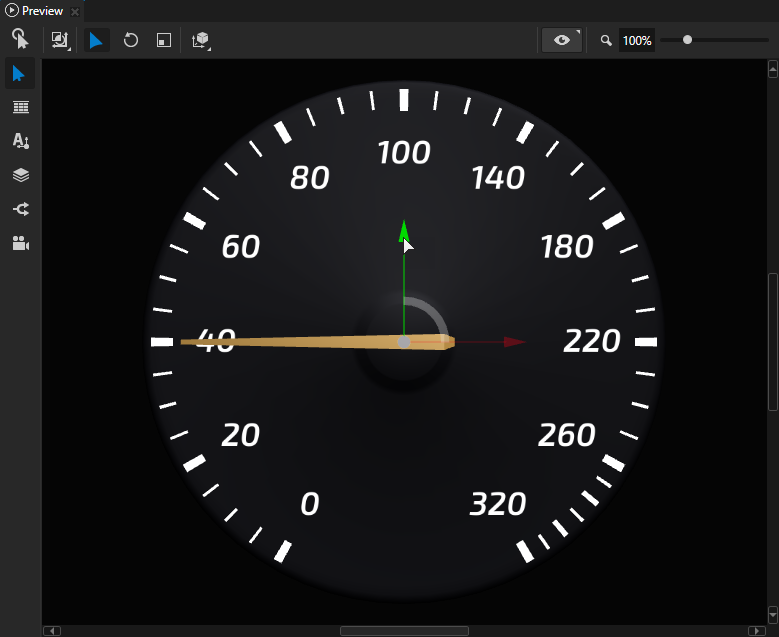Click the refresh preview circular arrow icon
This screenshot has width=779, height=637.
point(130,41)
